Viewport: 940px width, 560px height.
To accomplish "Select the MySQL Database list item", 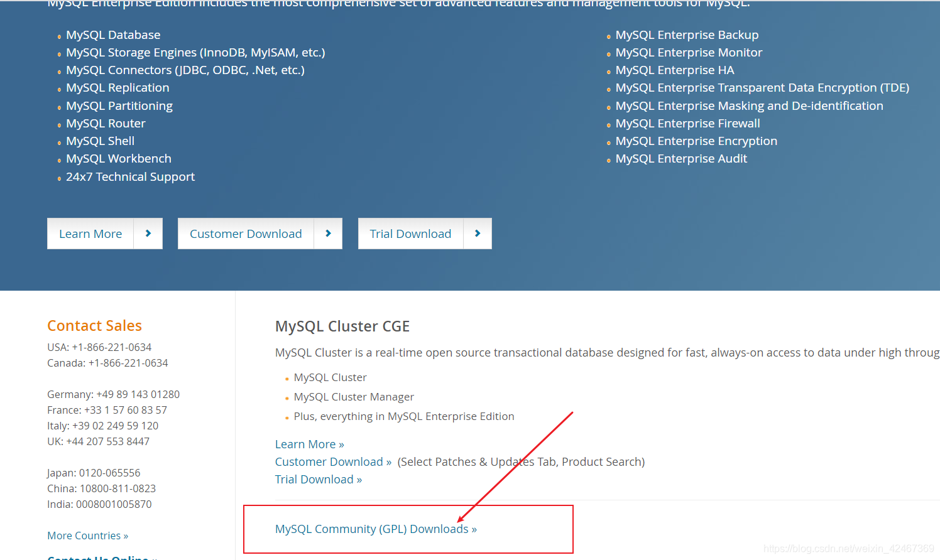I will coord(113,35).
